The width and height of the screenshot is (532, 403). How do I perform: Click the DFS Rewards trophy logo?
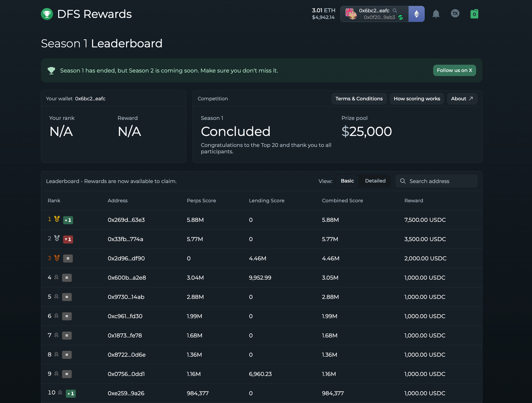(x=47, y=14)
